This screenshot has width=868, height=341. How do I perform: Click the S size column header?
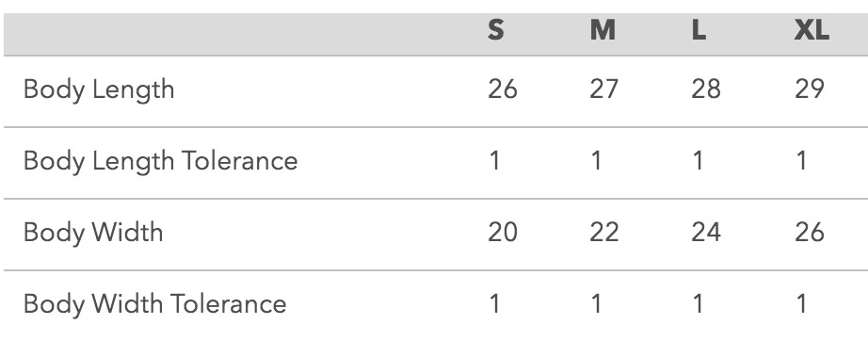coord(496,30)
